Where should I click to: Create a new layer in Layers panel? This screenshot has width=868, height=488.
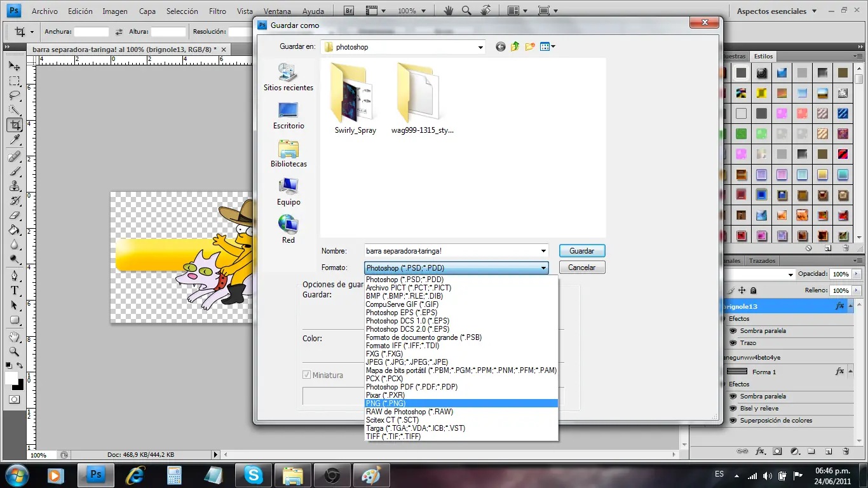(x=829, y=451)
